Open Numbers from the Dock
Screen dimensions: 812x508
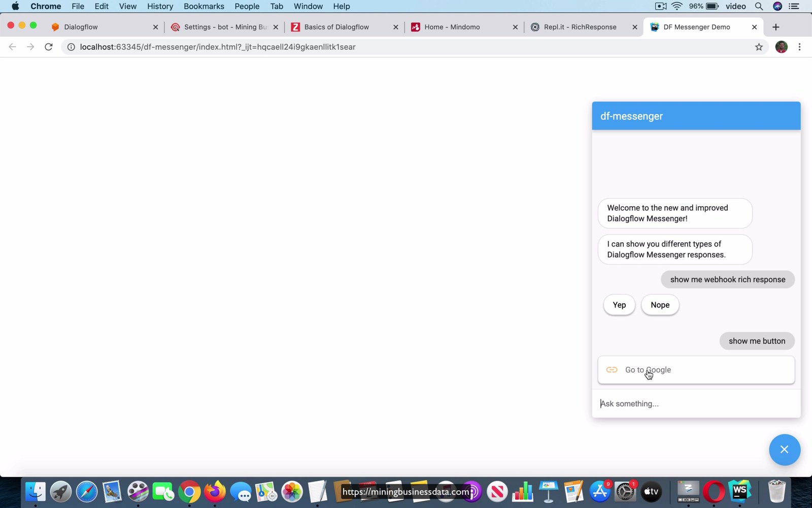[522, 492]
